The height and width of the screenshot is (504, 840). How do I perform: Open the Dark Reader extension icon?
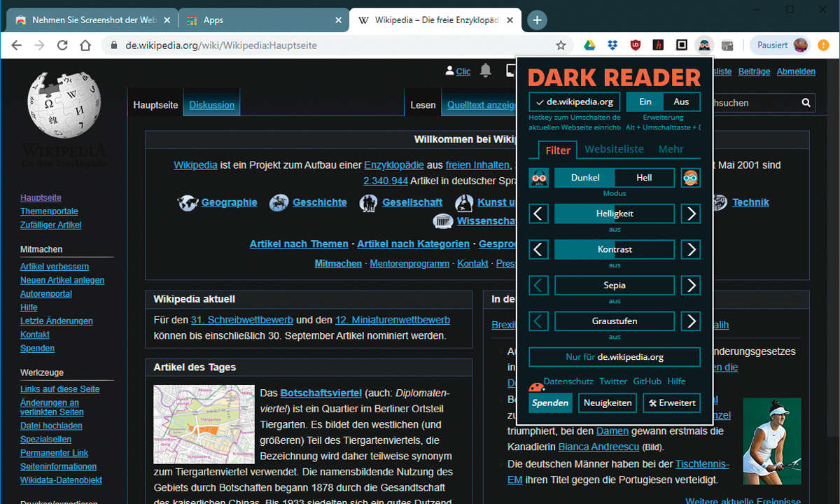(704, 45)
